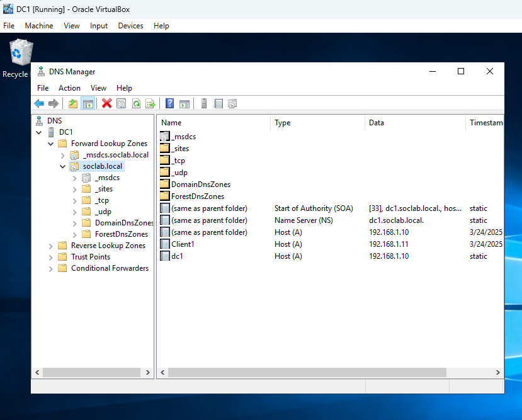Open VirtualBox Input menu
The height and width of the screenshot is (420, 522).
(98, 26)
